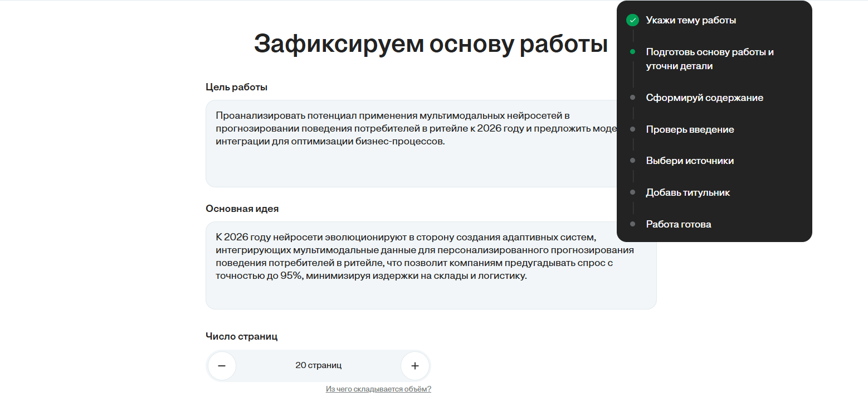
Task: Click the plus button to increase pages
Action: point(415,366)
